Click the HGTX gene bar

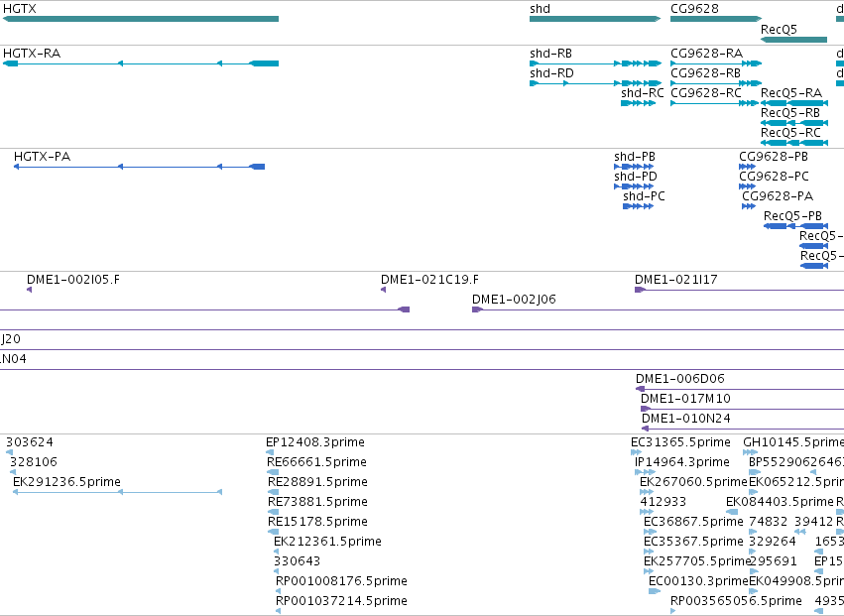[141, 19]
